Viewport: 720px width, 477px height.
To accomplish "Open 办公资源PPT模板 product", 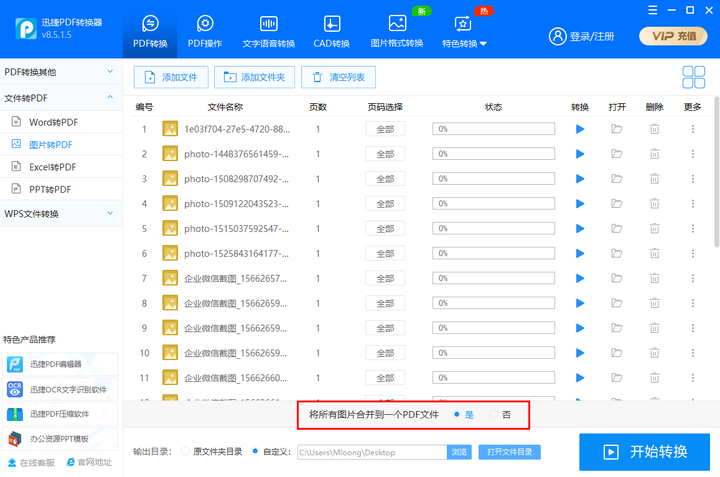I will (x=60, y=439).
